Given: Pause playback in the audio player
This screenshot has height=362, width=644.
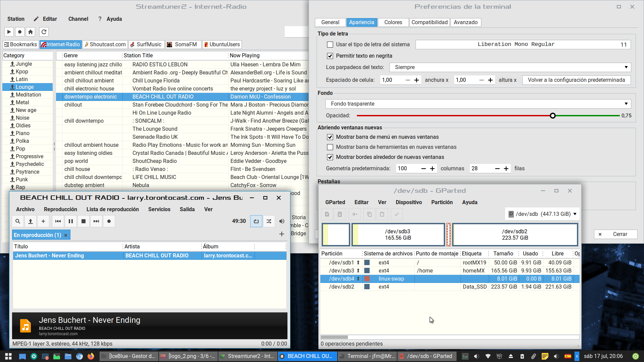Looking at the screenshot, I should click(71, 221).
